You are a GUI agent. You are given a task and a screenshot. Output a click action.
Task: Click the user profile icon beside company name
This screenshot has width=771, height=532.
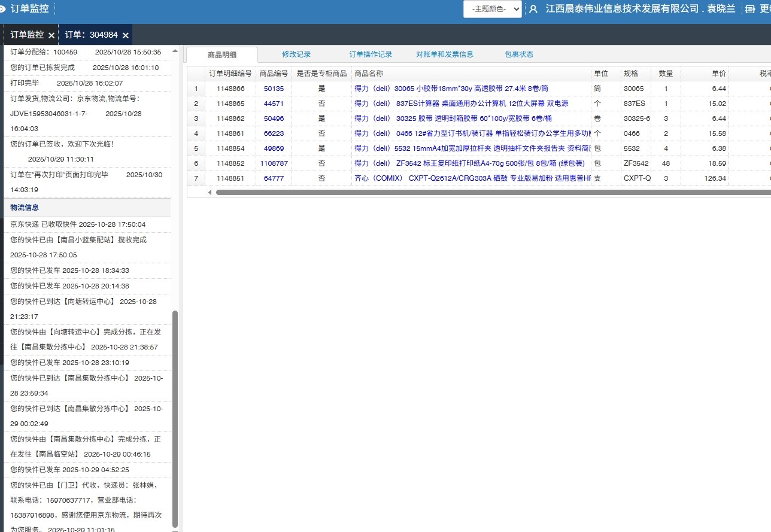[533, 9]
